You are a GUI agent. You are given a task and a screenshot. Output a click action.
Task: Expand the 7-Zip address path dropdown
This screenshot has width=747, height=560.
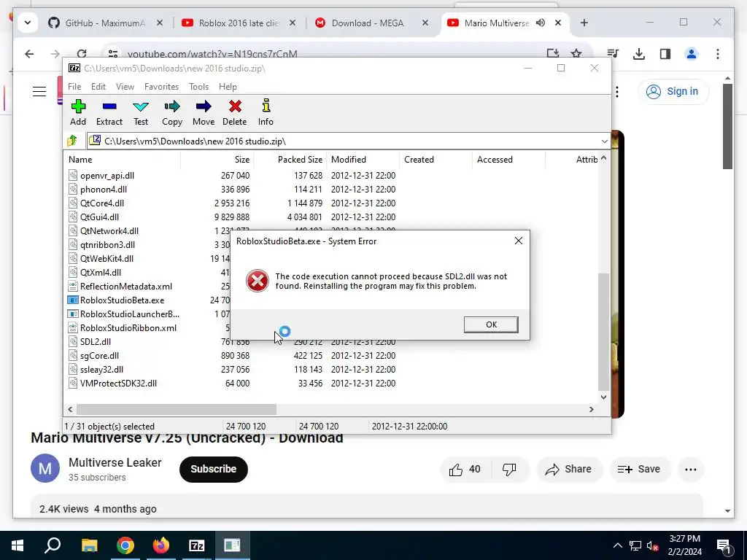click(x=604, y=141)
